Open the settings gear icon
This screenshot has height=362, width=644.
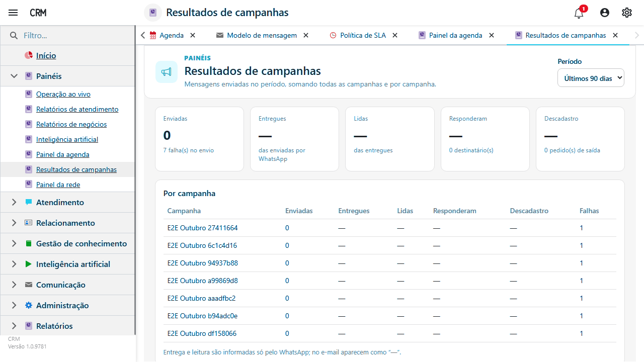(x=627, y=13)
